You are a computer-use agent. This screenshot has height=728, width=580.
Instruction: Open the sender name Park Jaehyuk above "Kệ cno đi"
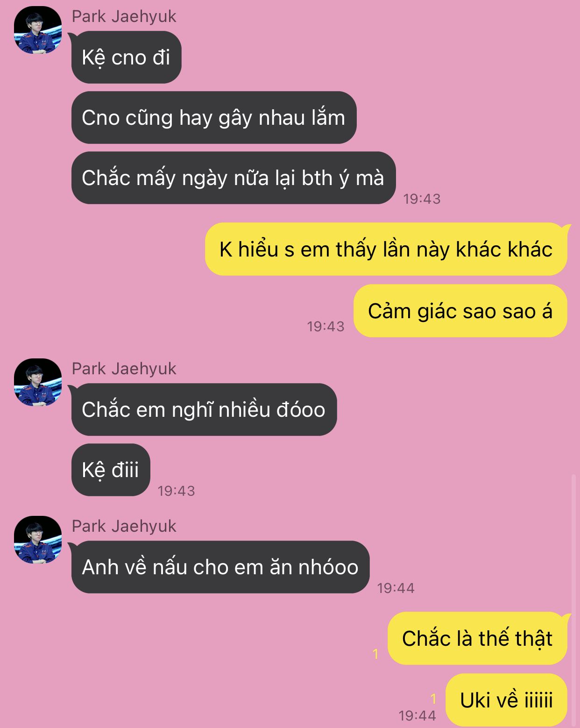(x=124, y=16)
